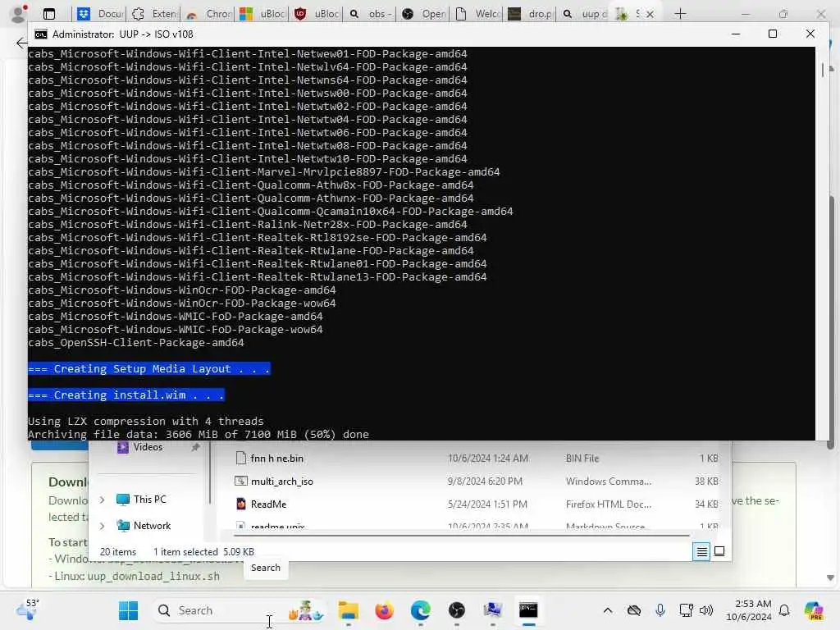
Task: Open the volume control tray icon
Action: click(x=706, y=610)
